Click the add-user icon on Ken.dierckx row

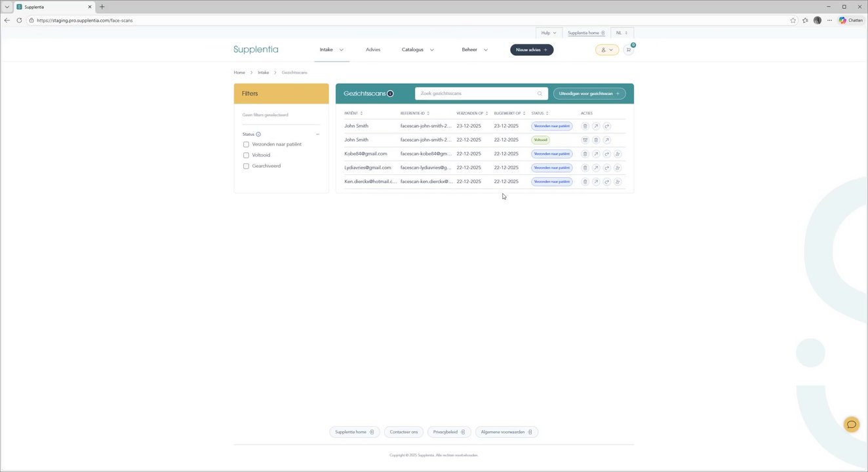pyautogui.click(x=618, y=182)
